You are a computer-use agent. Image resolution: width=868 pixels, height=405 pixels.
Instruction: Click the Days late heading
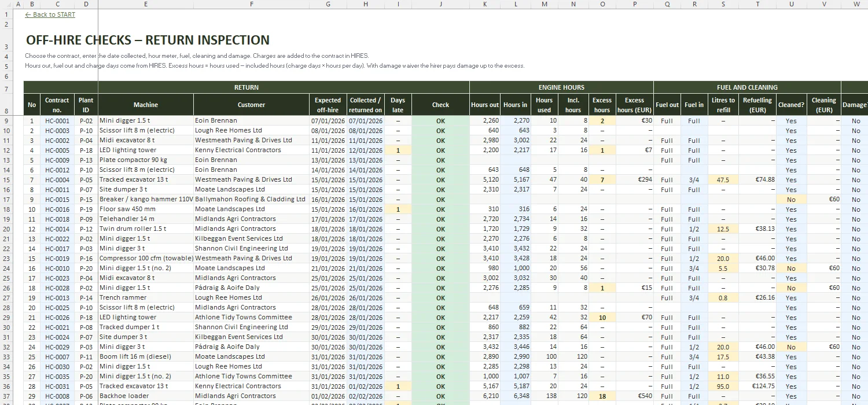pos(398,105)
